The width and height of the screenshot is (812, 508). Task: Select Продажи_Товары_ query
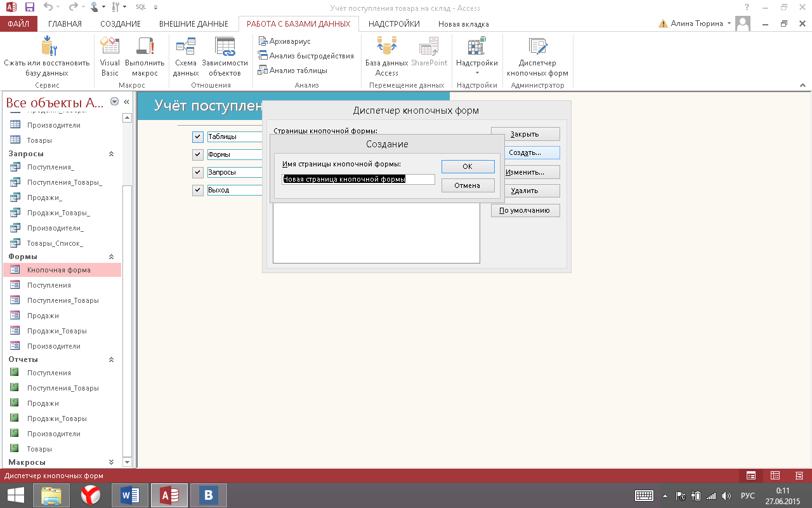62,213
